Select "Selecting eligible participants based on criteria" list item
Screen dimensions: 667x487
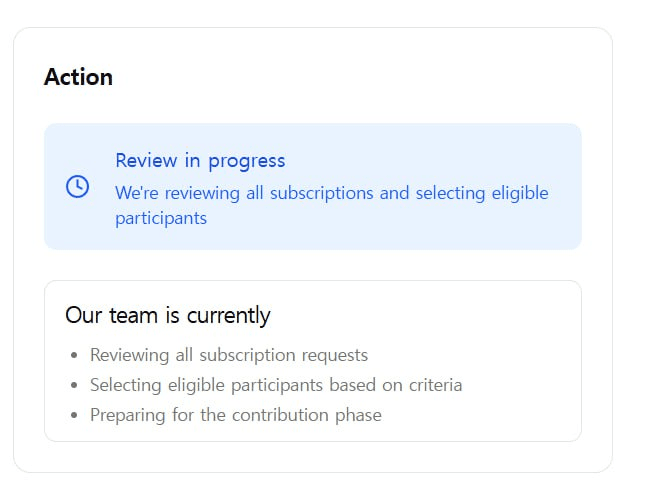[x=276, y=385]
